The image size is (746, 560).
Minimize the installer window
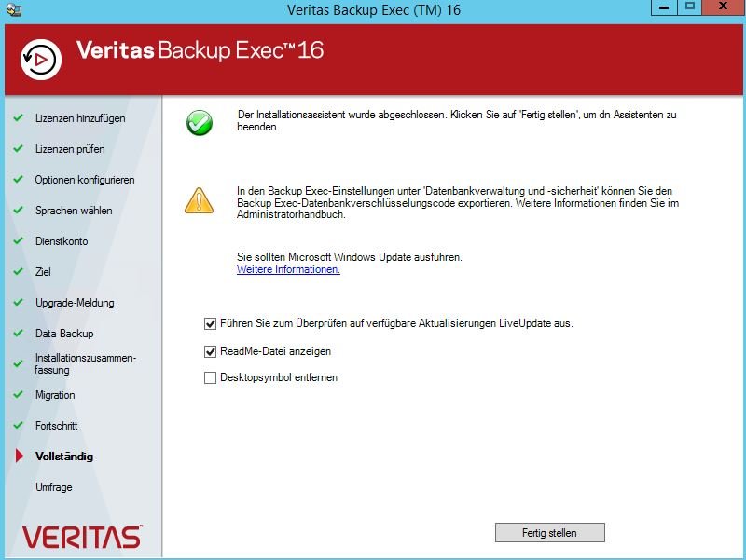pyautogui.click(x=664, y=7)
